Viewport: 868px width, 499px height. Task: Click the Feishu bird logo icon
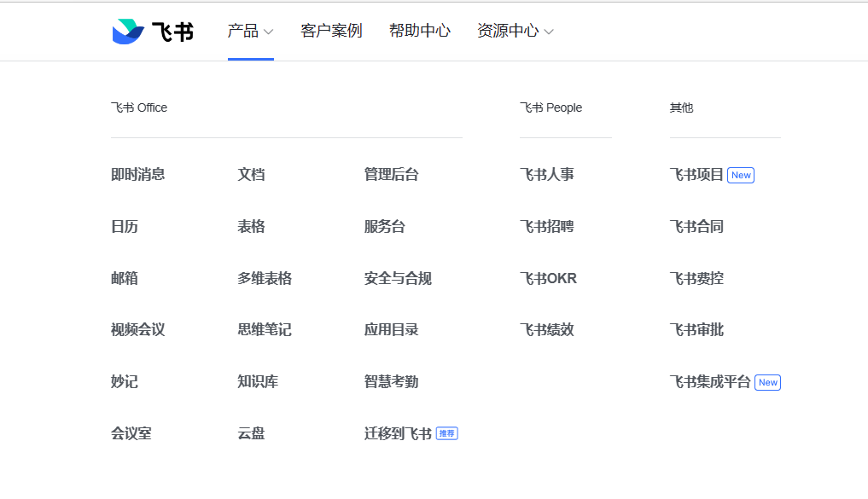pos(128,31)
